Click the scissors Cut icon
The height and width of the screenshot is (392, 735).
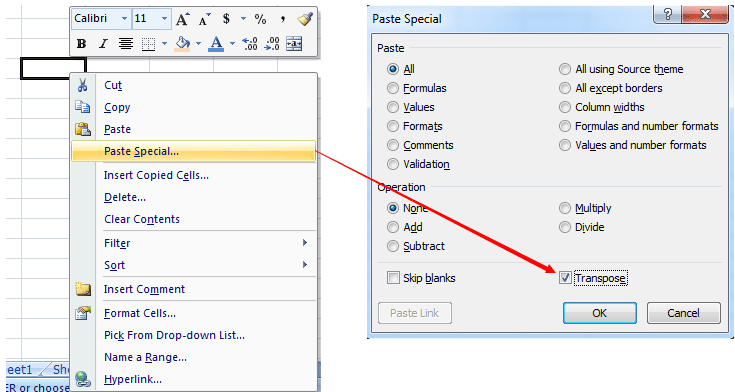pos(82,85)
